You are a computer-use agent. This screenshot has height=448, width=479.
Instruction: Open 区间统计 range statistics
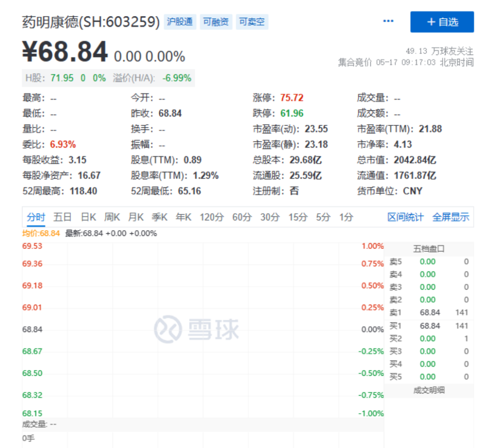(x=405, y=217)
